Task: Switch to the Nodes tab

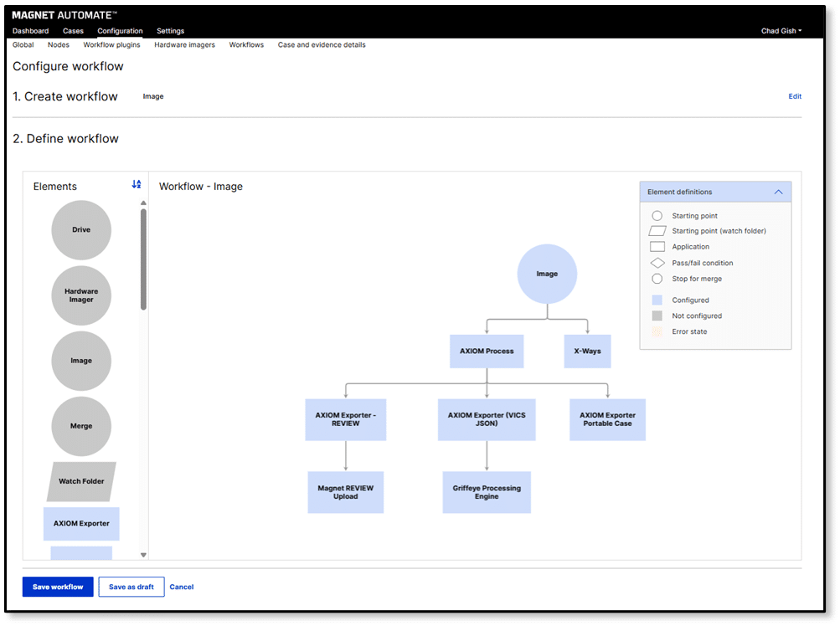Action: click(59, 45)
